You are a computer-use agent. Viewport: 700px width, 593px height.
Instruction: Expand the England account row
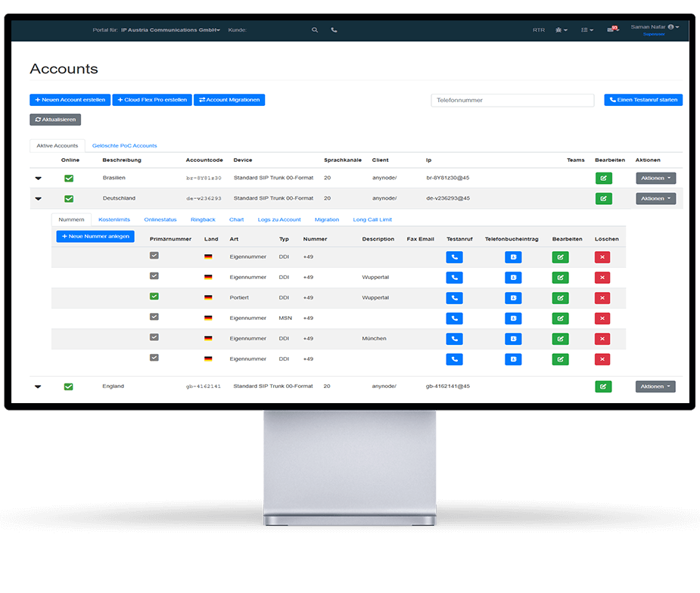(x=38, y=387)
